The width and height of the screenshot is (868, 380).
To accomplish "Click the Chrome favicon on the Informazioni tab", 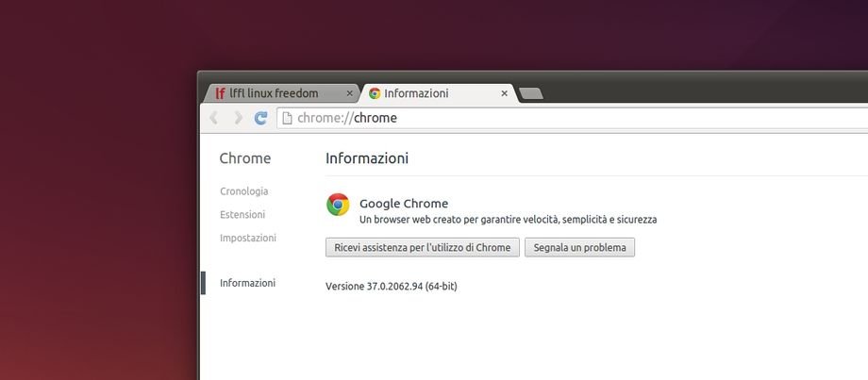I will 375,93.
